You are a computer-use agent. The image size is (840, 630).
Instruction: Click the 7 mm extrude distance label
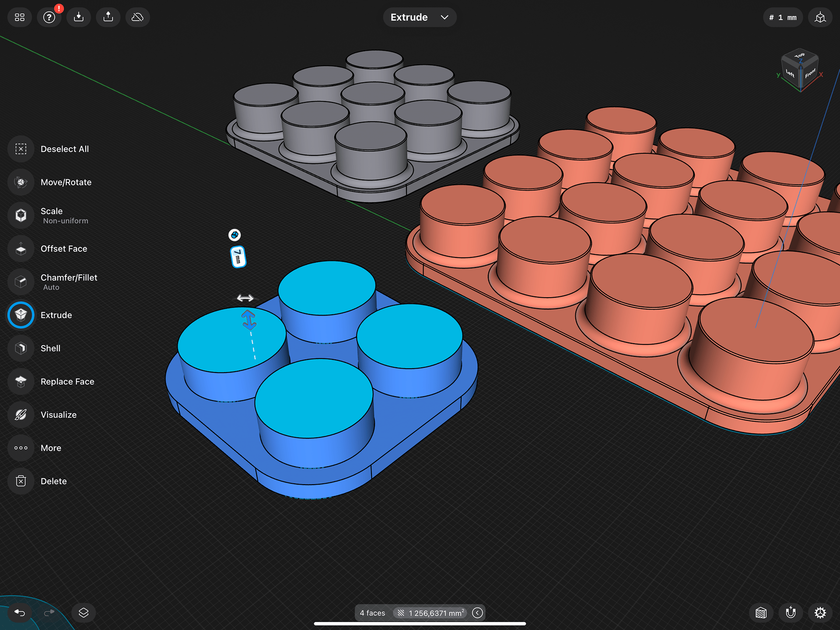coord(238,257)
